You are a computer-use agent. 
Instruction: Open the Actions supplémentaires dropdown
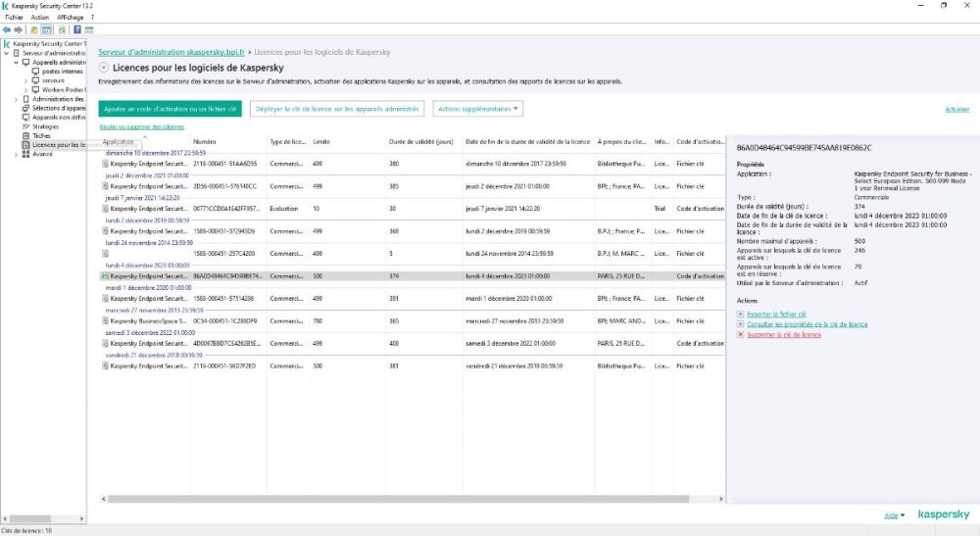[x=478, y=109]
